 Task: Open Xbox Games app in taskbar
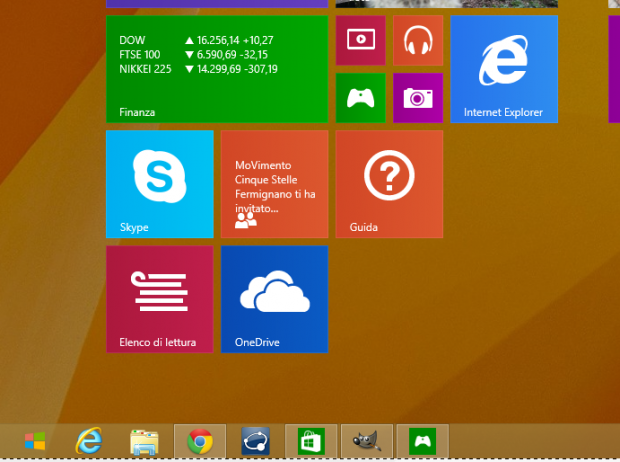pos(421,441)
